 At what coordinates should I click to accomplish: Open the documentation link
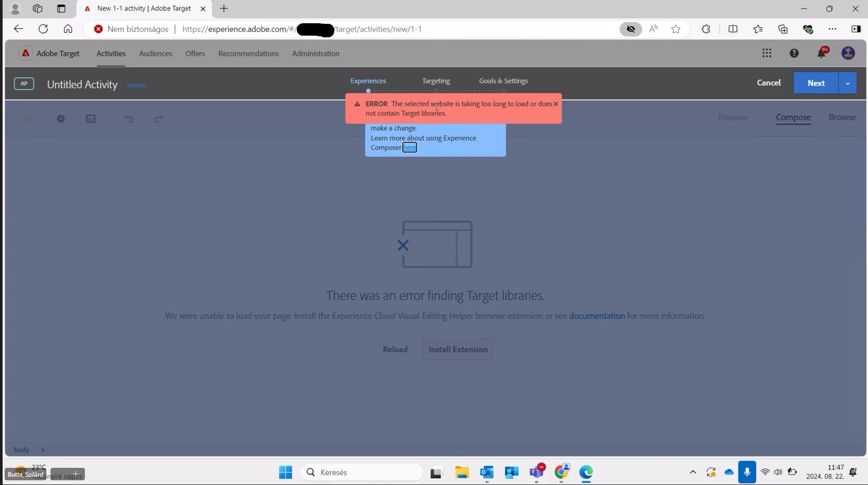coord(597,316)
